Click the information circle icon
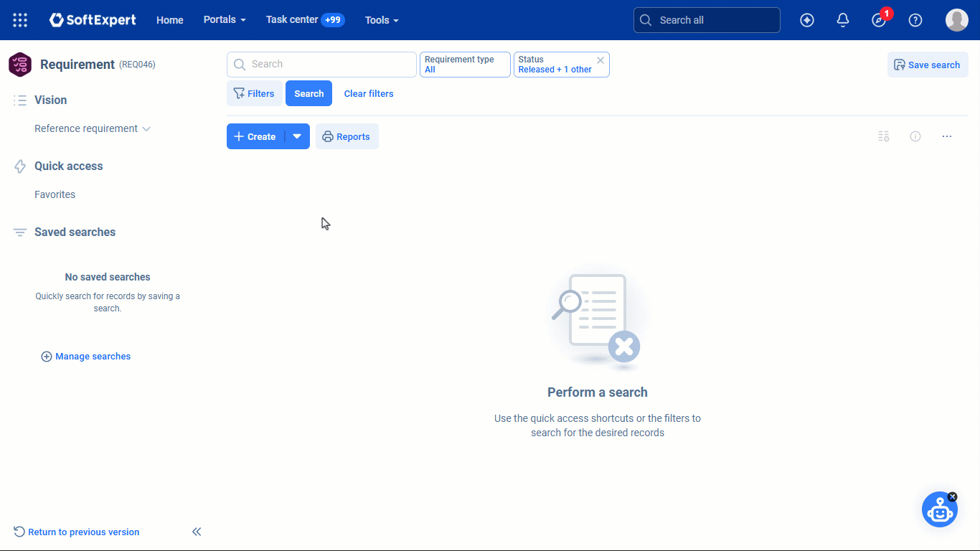The image size is (980, 551). [915, 136]
